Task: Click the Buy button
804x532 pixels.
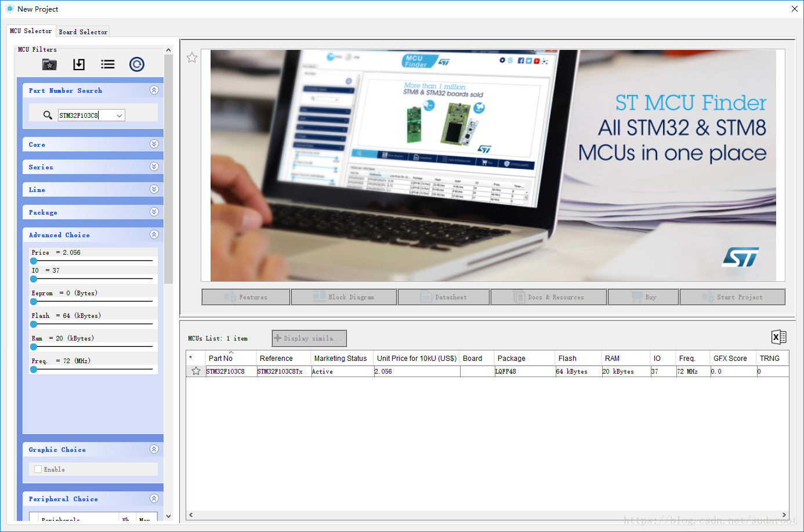Action: pos(643,297)
